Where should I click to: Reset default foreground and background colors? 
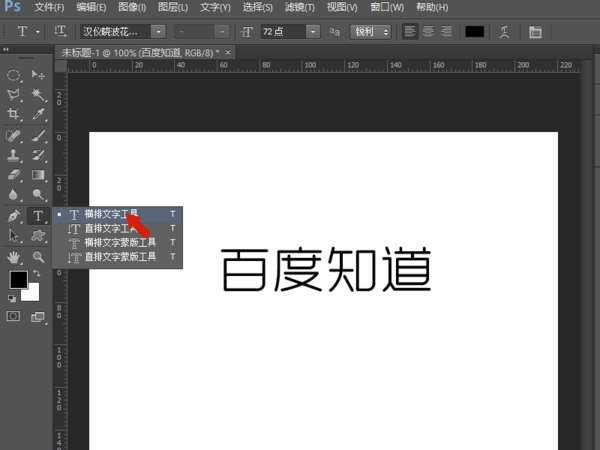click(12, 298)
